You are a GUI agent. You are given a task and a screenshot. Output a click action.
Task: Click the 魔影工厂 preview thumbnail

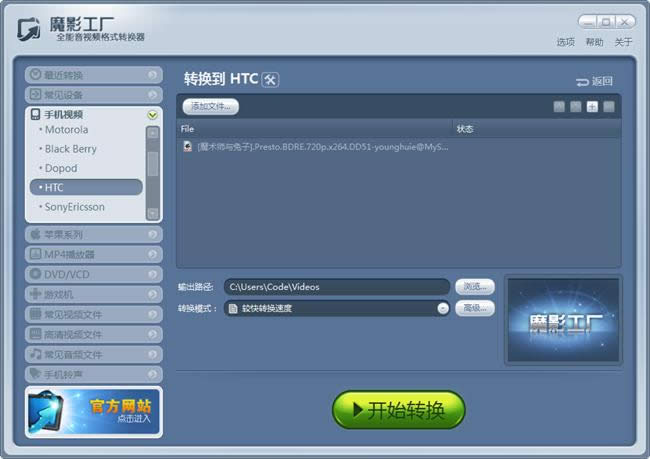563,320
